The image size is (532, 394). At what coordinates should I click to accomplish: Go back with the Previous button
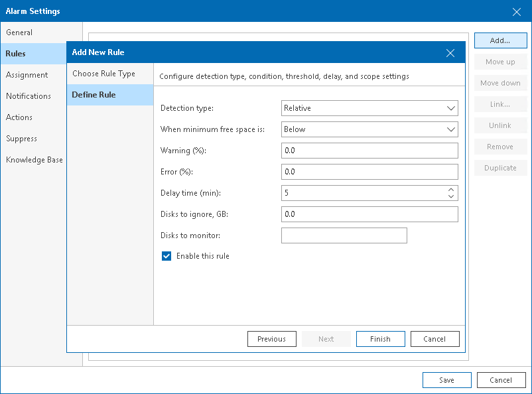[x=271, y=339]
